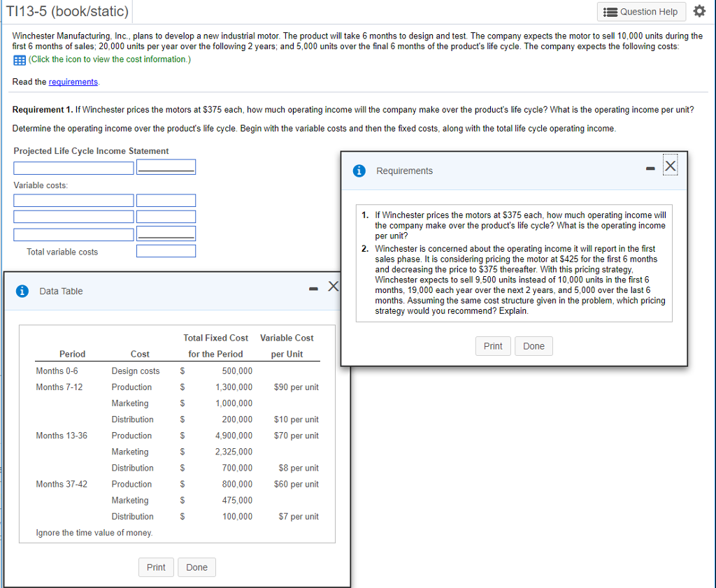Click Done in the Data Table popup
The height and width of the screenshot is (588, 716).
(x=197, y=567)
